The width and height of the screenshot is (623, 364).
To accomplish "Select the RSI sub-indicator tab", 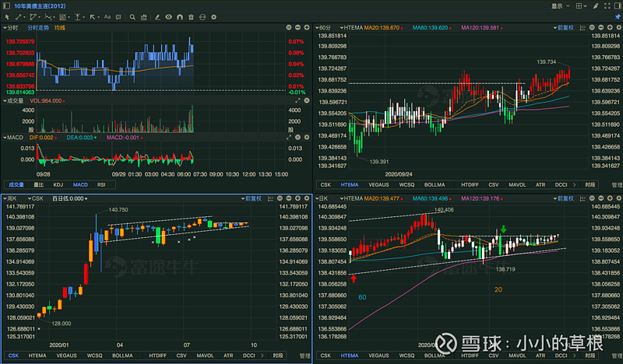I will [x=101, y=185].
